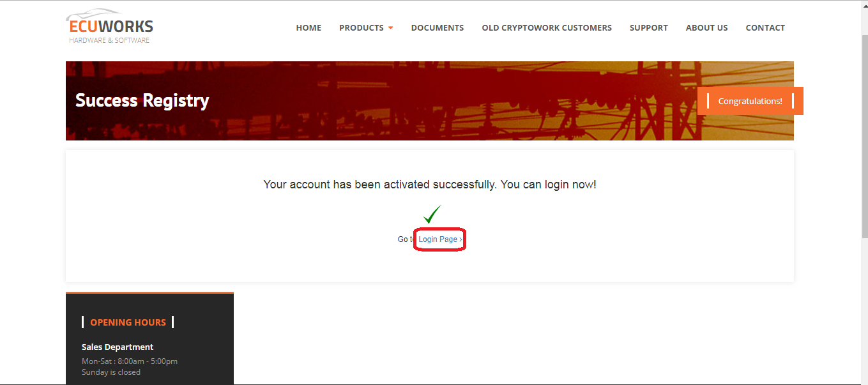This screenshot has height=385, width=868.
Task: Click the green checkmark icon
Action: (432, 215)
